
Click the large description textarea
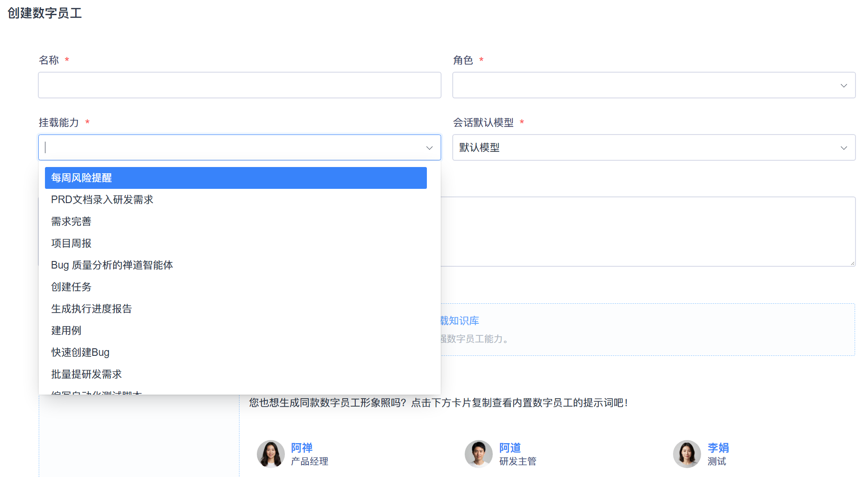pyautogui.click(x=648, y=232)
